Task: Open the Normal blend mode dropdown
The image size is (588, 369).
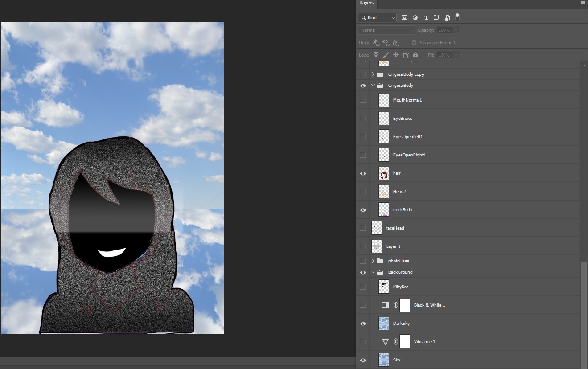Action: point(386,30)
